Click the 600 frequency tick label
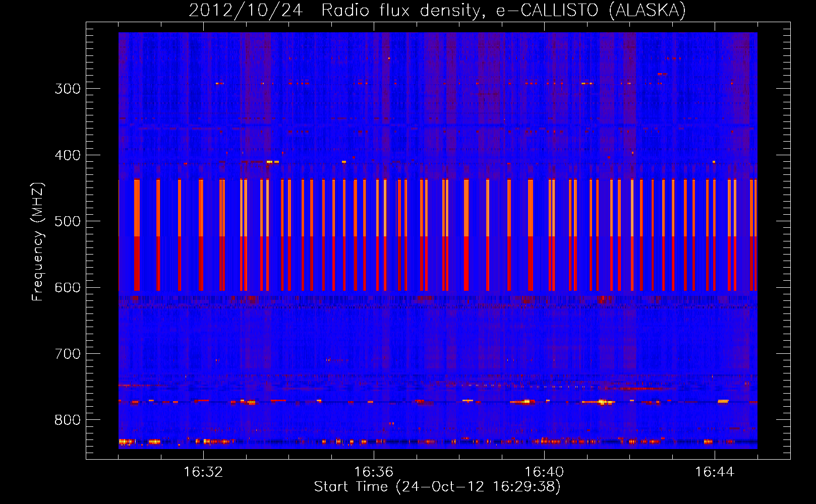The image size is (816, 504). click(68, 288)
